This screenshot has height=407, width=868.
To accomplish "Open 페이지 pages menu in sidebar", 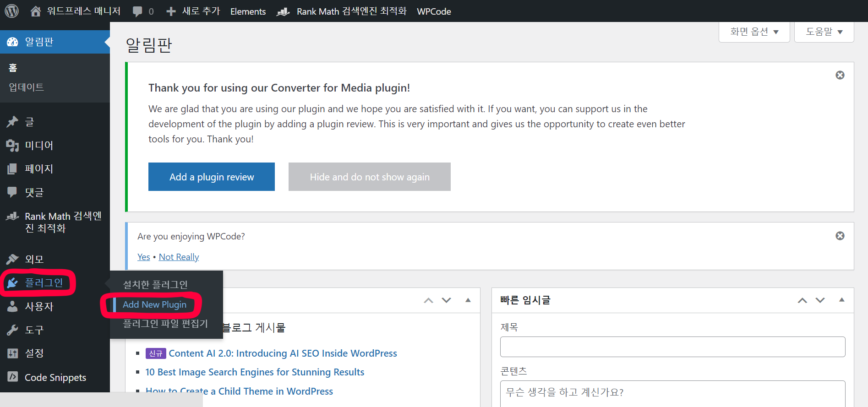I will pyautogui.click(x=39, y=169).
